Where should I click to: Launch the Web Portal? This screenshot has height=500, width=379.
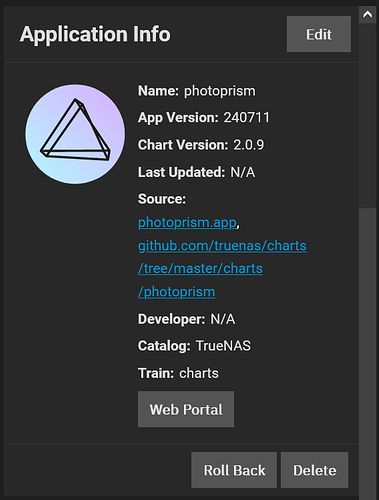click(x=186, y=409)
